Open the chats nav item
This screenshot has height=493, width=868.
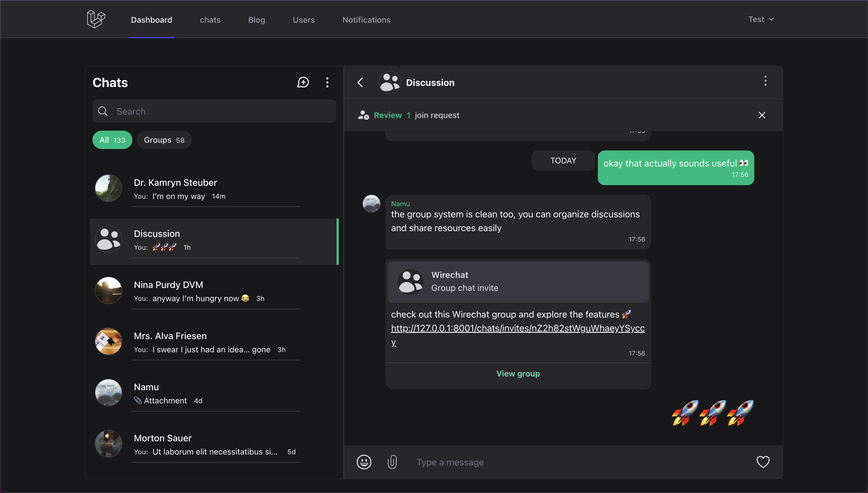pyautogui.click(x=210, y=20)
